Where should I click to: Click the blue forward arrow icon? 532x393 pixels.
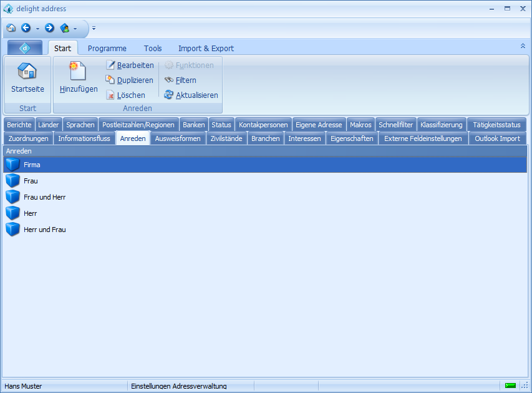coord(49,28)
